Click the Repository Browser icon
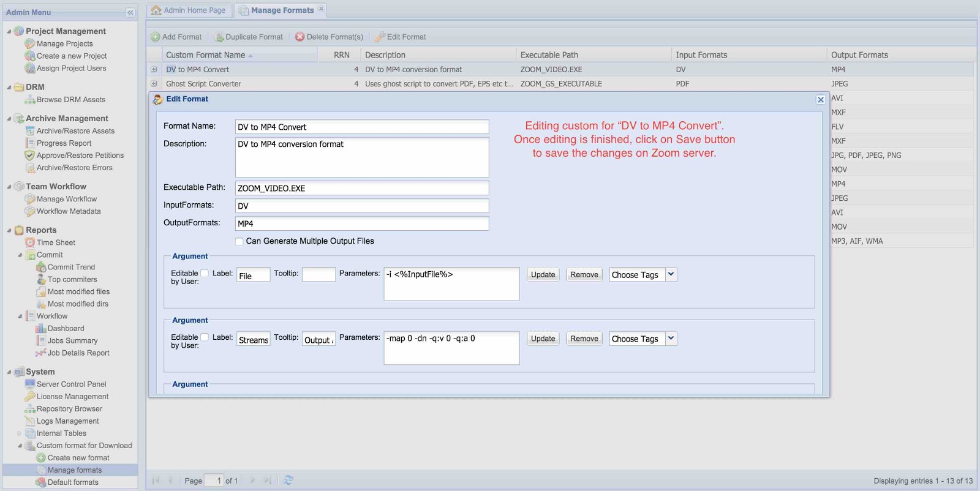The height and width of the screenshot is (491, 980). [x=29, y=408]
